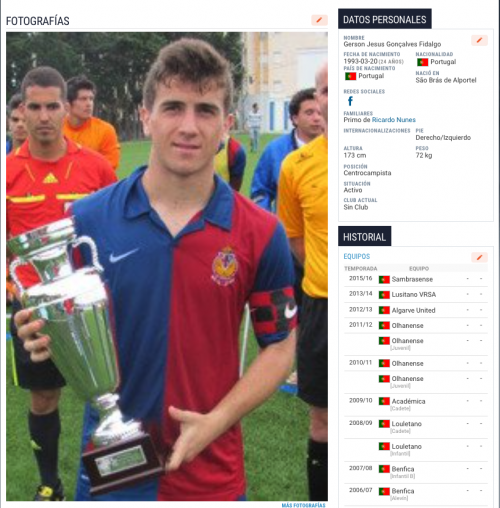Click the edit pencil beside Nombre field
500x508 pixels.
click(479, 40)
